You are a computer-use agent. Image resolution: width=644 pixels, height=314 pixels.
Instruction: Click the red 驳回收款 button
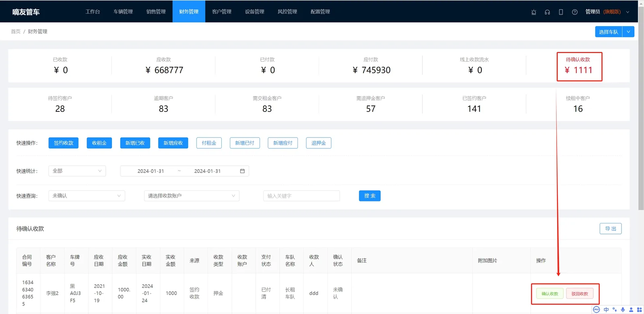[x=580, y=294]
